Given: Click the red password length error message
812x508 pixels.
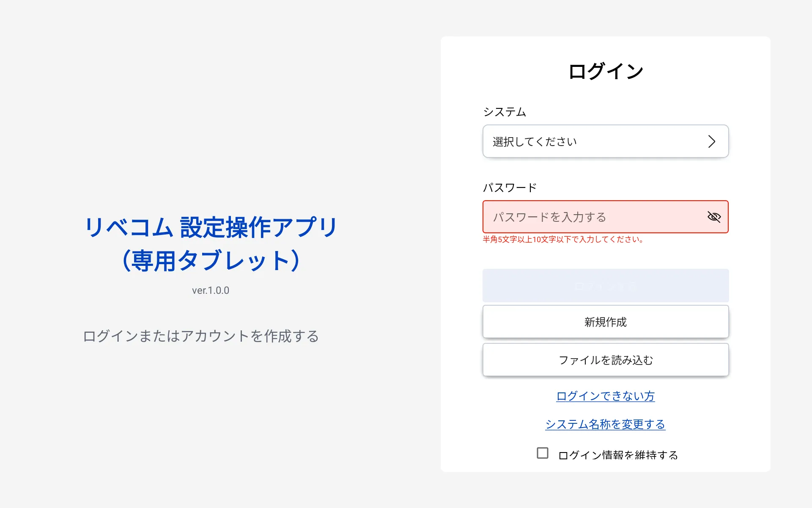Looking at the screenshot, I should pyautogui.click(x=563, y=240).
